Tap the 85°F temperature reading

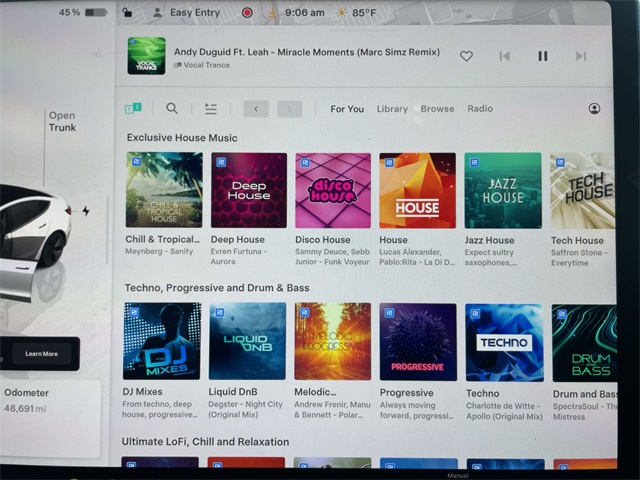click(364, 13)
